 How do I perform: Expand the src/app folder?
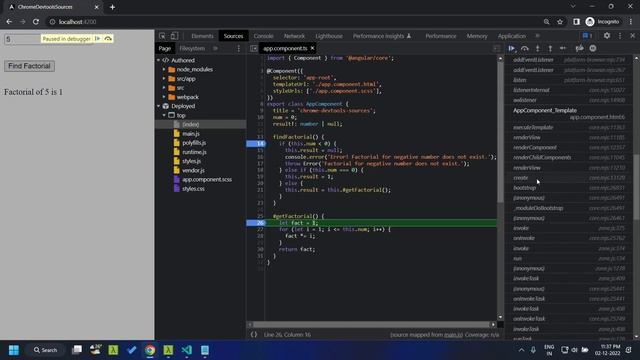click(164, 79)
